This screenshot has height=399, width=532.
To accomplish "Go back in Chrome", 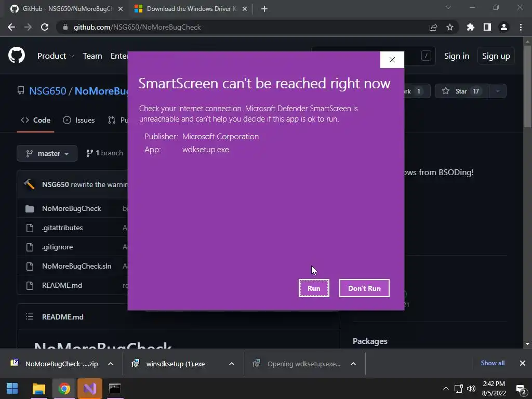I will [11, 27].
